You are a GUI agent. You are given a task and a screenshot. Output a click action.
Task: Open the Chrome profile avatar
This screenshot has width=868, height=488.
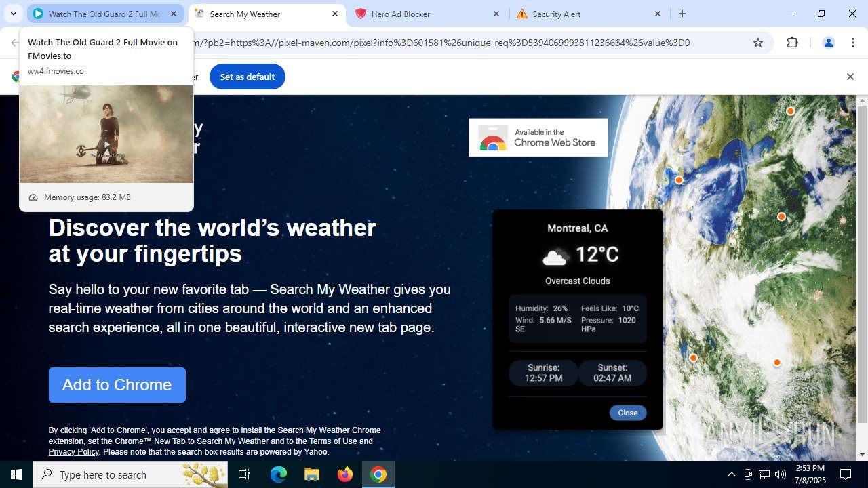point(828,43)
